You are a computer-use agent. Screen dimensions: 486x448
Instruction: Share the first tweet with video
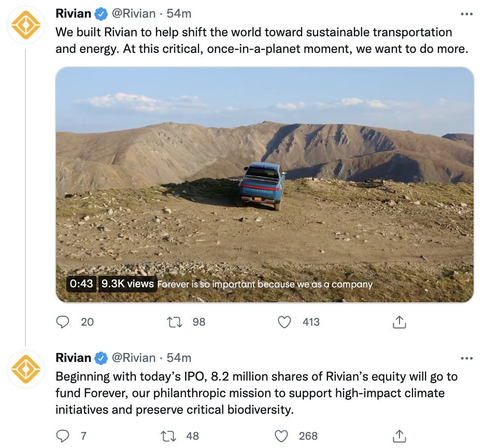pos(399,322)
